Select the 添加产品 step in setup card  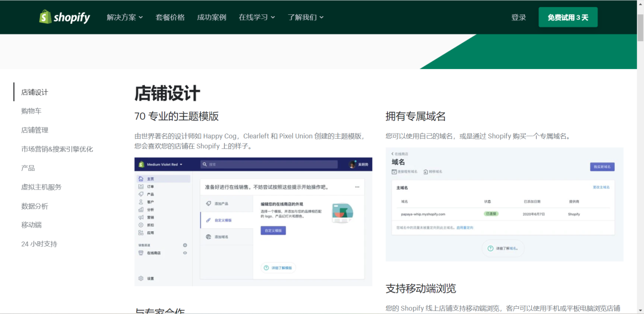[x=227, y=204]
